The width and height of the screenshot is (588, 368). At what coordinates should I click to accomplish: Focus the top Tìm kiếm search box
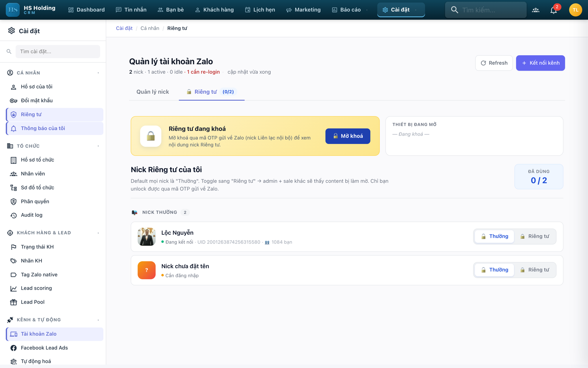485,10
